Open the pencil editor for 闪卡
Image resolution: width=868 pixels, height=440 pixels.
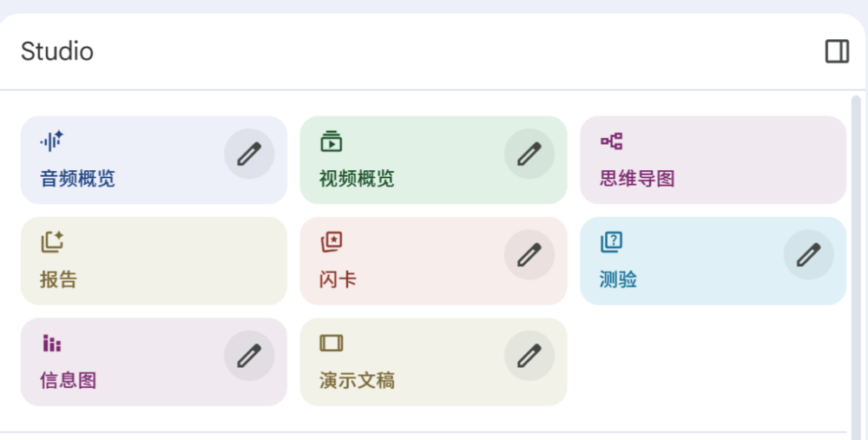[529, 255]
